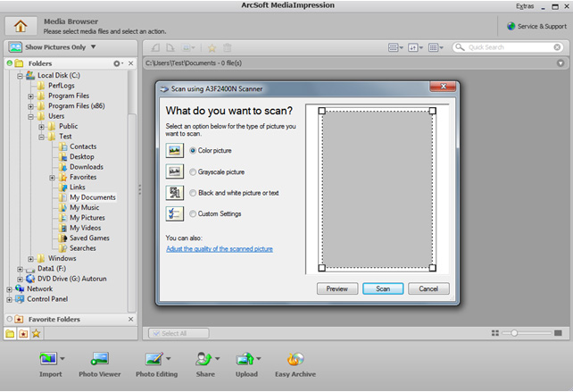The height and width of the screenshot is (392, 573).
Task: Select the Grayscale picture option
Action: (x=193, y=171)
